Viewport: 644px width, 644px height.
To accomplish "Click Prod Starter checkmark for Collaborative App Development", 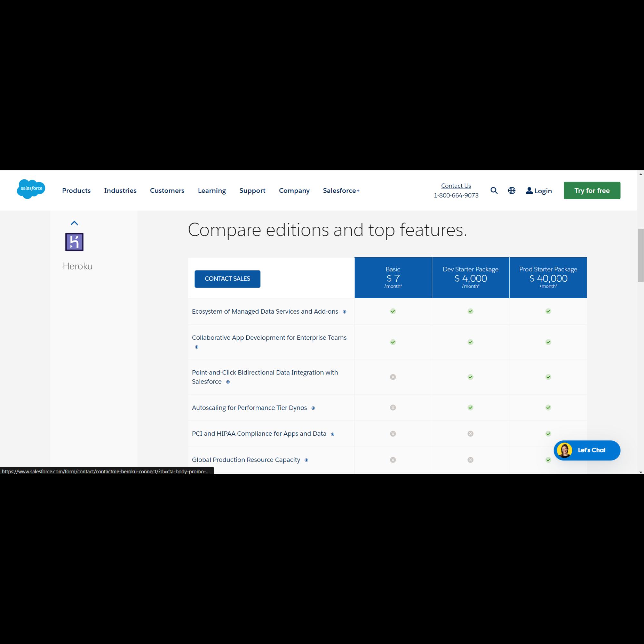I will pos(548,342).
